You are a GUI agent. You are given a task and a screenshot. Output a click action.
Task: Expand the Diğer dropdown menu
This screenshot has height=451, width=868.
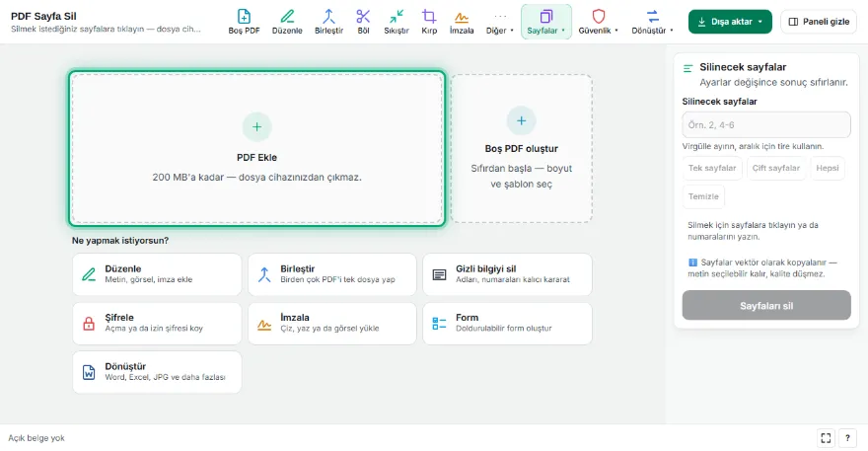pyautogui.click(x=500, y=22)
